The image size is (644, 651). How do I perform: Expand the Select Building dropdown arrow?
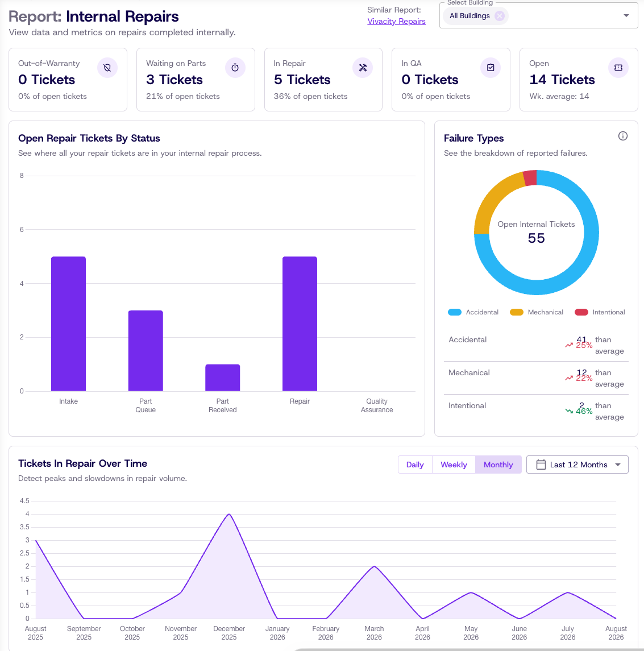[x=626, y=16]
